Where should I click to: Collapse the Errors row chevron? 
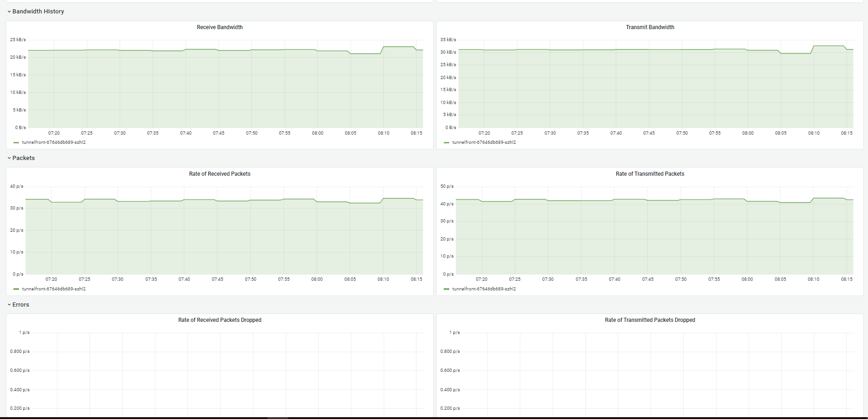[9, 305]
